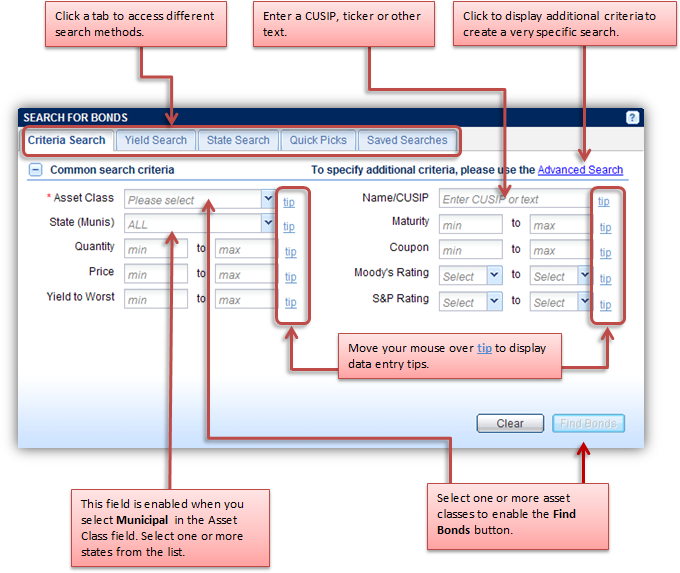Viewport: 680px width, 573px height.
Task: Click the Quantity min input field
Action: 156,249
